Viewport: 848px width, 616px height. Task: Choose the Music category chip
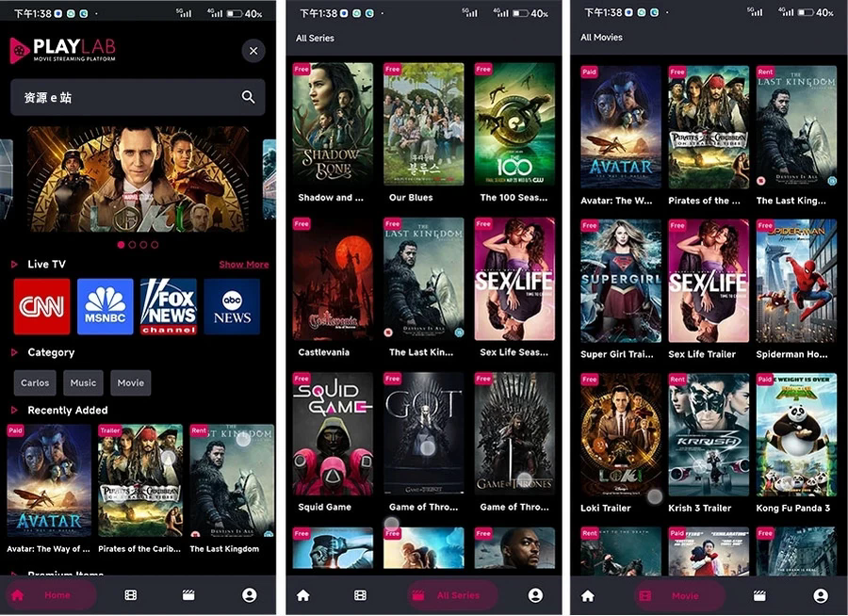click(x=83, y=383)
